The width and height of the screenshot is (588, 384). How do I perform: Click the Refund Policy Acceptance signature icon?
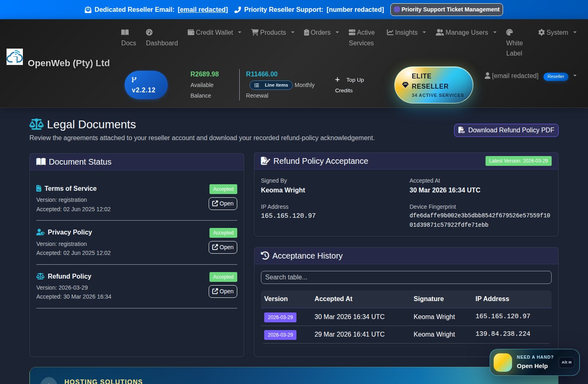[x=265, y=161]
